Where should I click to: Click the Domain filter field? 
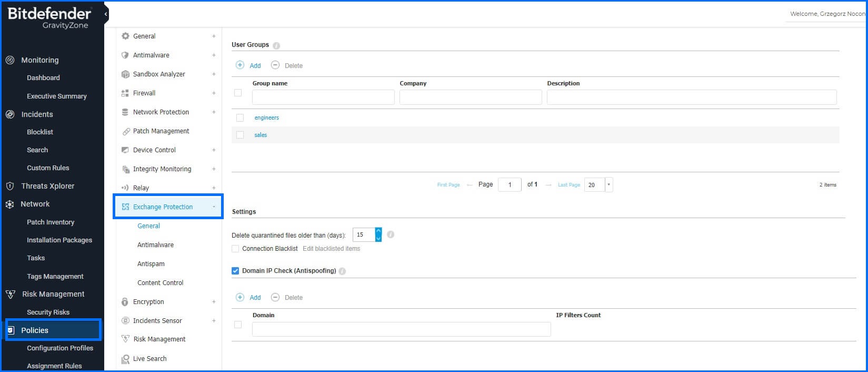tap(402, 329)
